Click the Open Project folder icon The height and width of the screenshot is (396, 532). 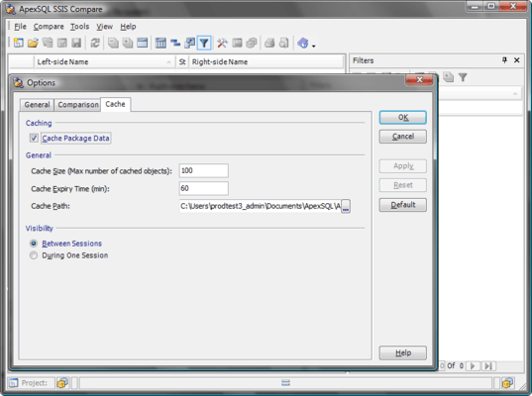[33, 43]
